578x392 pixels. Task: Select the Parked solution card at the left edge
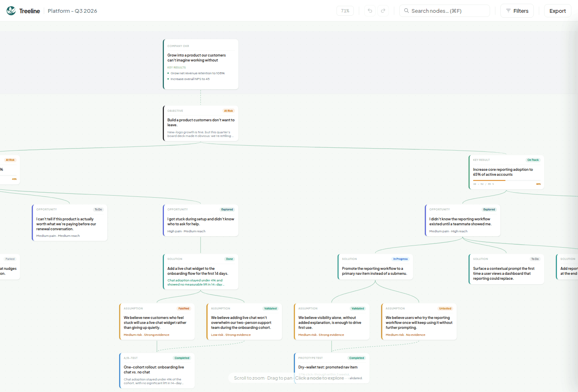pos(9,267)
